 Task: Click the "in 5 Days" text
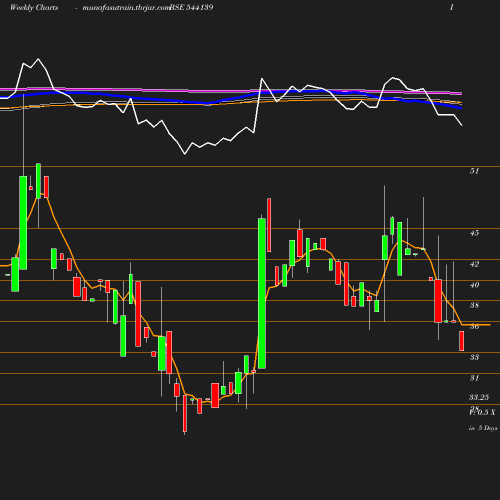tap(483, 428)
